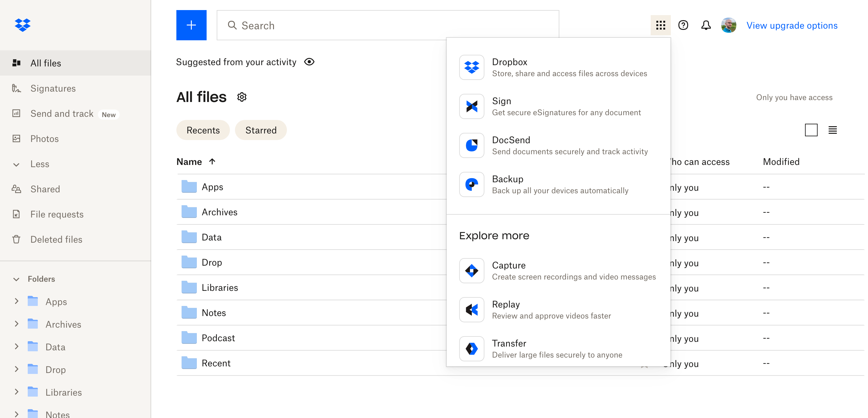The width and height of the screenshot is (868, 418).
Task: Open the account avatar menu
Action: tap(728, 25)
